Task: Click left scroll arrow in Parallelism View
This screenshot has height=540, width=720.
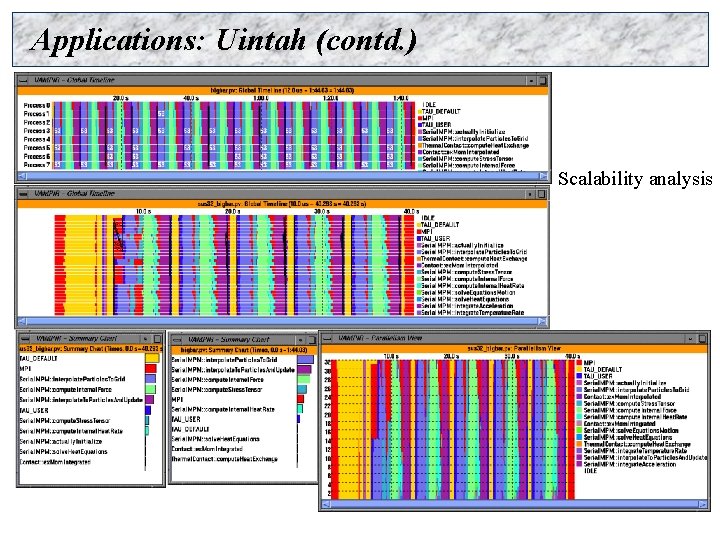Action: coord(326,504)
